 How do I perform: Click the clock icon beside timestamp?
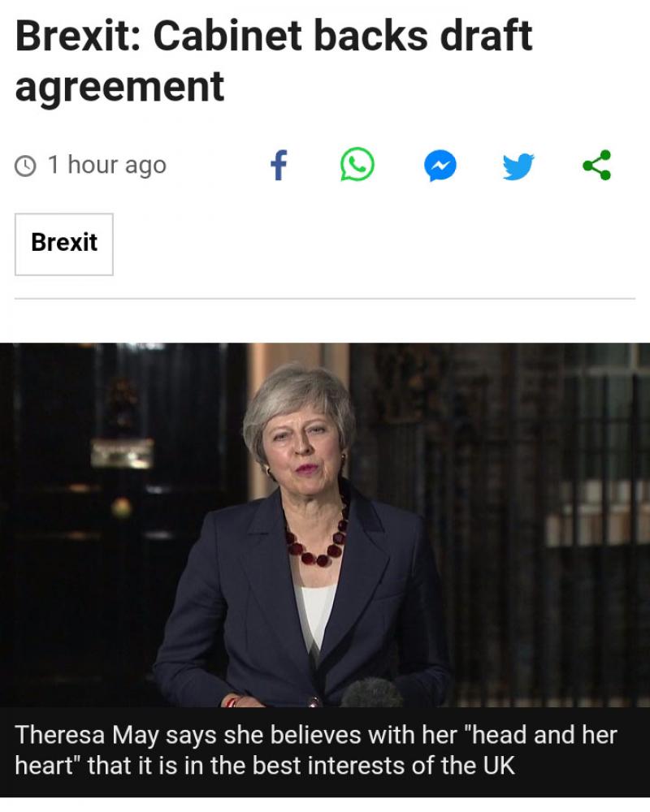[x=26, y=166]
